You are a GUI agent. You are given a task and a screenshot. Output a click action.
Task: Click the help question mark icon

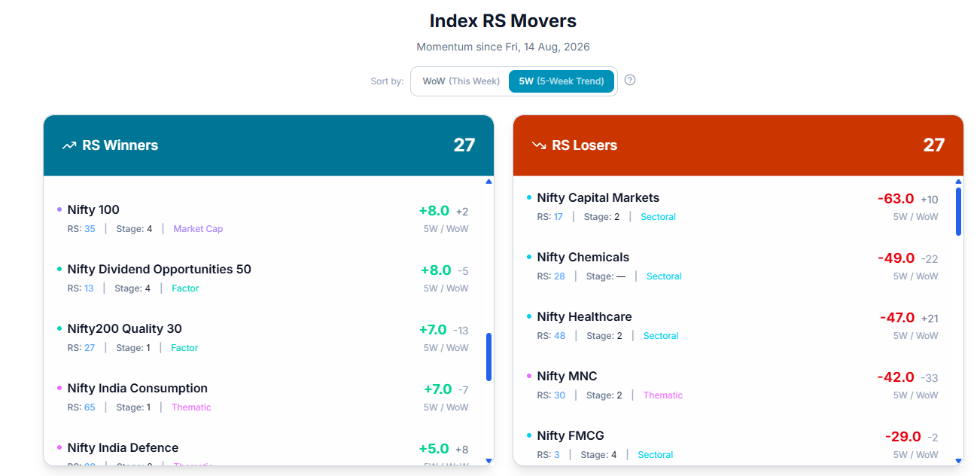630,80
